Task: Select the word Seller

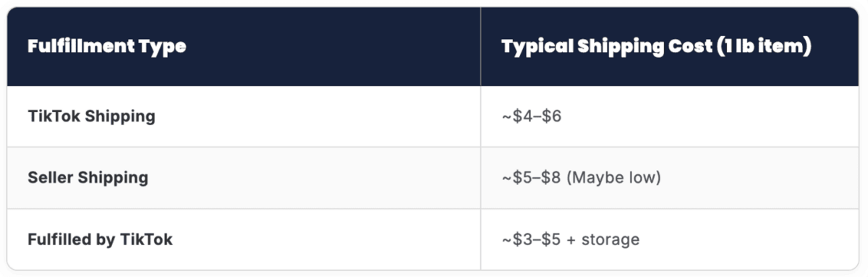Action: [50, 177]
